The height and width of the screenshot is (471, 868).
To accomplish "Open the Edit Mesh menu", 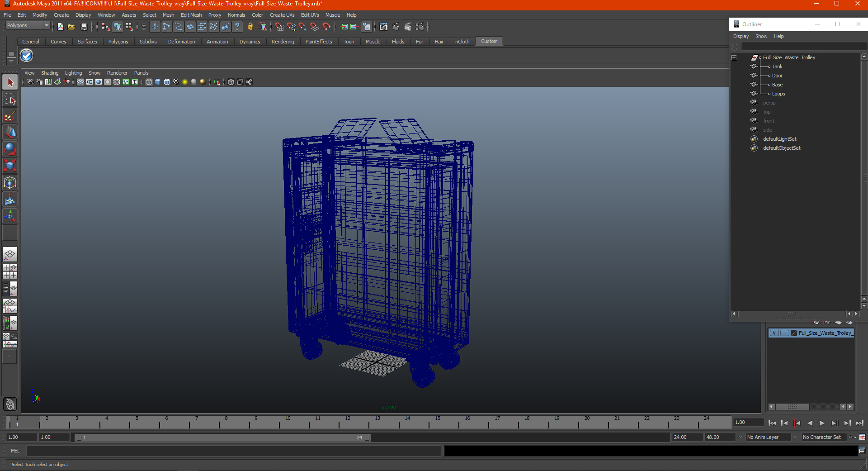I will tap(191, 15).
